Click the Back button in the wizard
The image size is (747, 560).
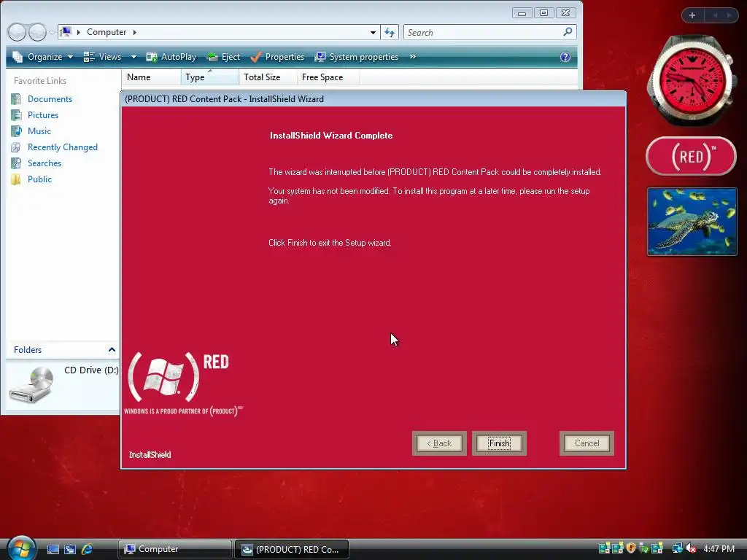tap(438, 443)
